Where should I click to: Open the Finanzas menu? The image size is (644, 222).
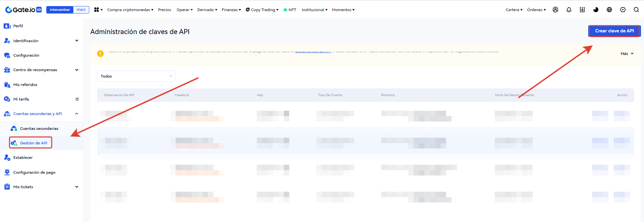[x=231, y=10]
